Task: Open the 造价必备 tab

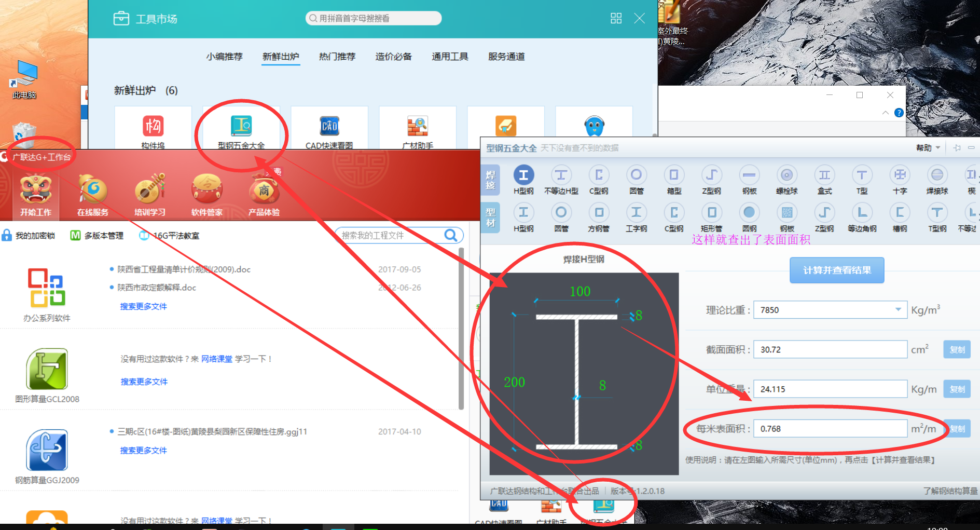Action: tap(393, 57)
